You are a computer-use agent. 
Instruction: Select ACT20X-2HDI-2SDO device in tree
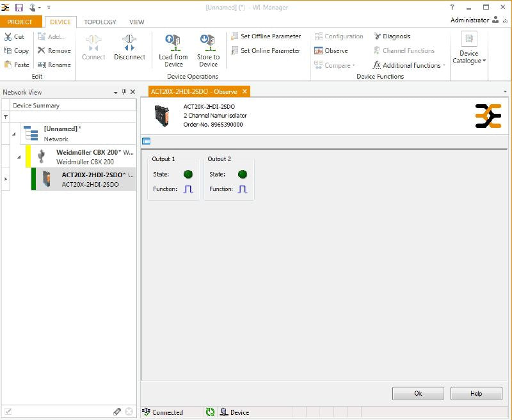(90, 179)
